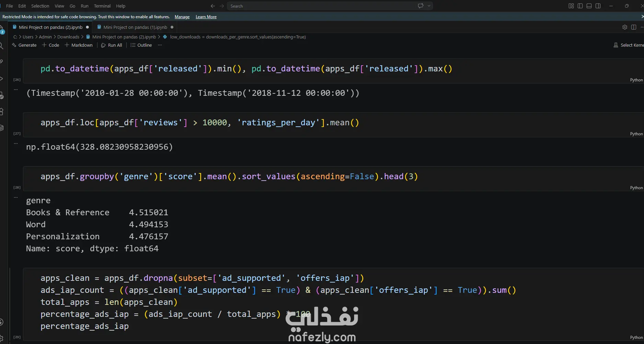The height and width of the screenshot is (344, 644).
Task: Click the Python language label of cell 28
Action: click(x=636, y=188)
